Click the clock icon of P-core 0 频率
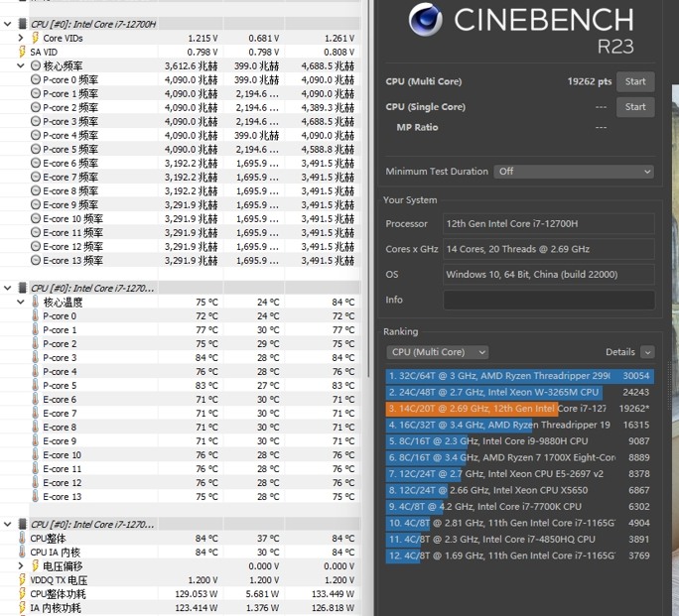 coord(36,79)
